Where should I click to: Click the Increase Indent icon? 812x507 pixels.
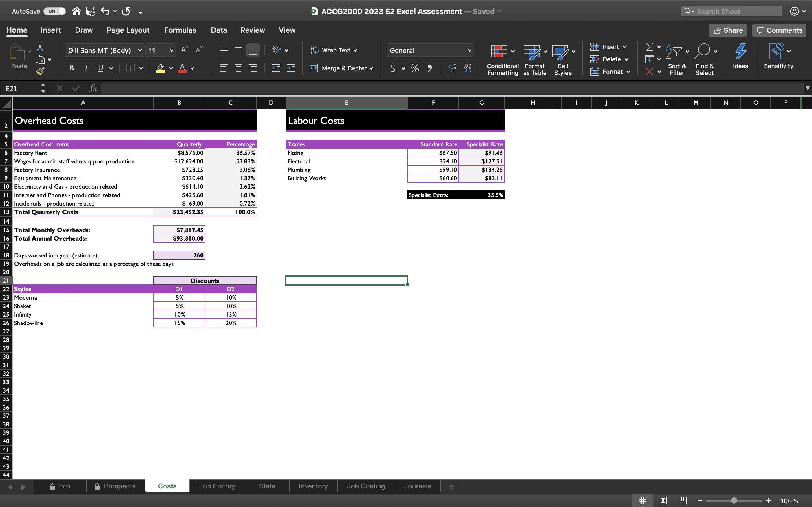[291, 68]
